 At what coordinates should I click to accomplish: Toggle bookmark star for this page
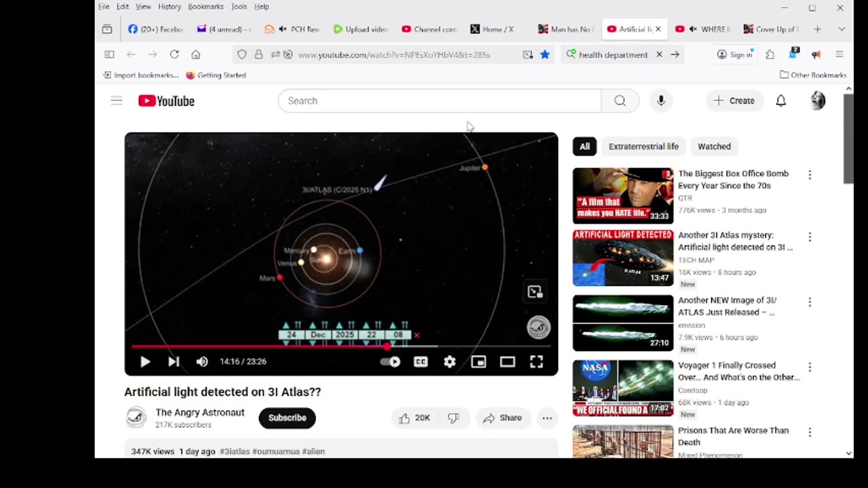click(x=545, y=54)
